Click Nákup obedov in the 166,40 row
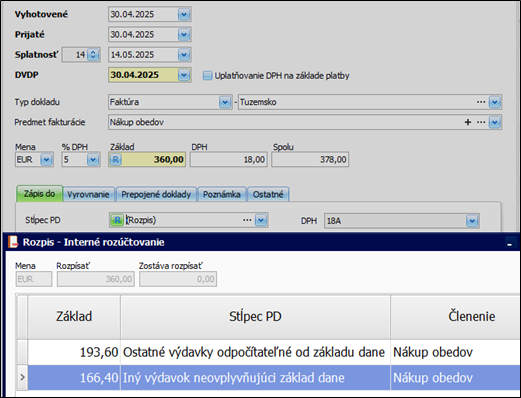 coord(456,378)
